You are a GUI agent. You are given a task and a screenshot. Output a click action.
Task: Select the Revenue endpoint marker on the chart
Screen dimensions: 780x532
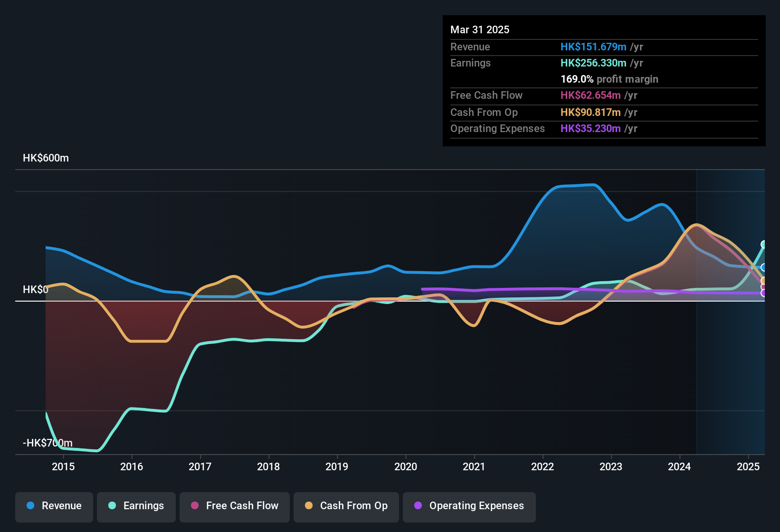pos(763,267)
